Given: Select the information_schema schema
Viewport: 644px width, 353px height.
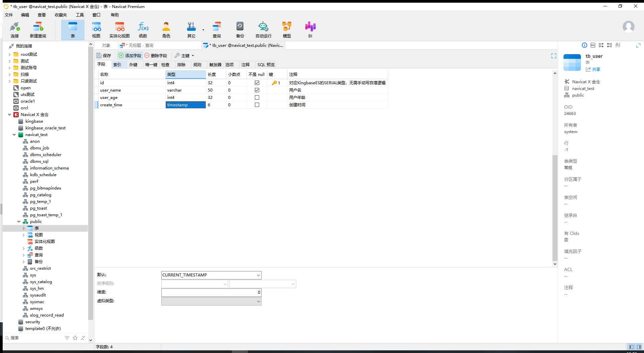Looking at the screenshot, I should (49, 168).
